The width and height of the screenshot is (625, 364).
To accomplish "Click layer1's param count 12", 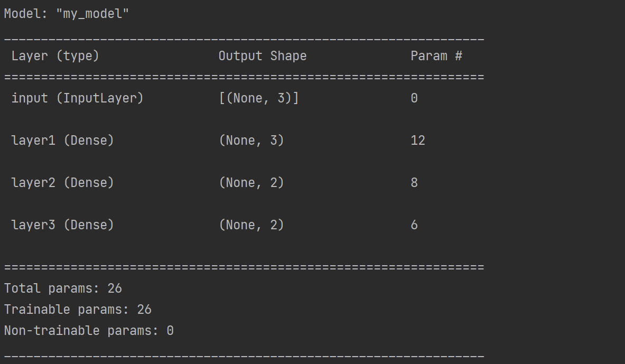I will [417, 141].
